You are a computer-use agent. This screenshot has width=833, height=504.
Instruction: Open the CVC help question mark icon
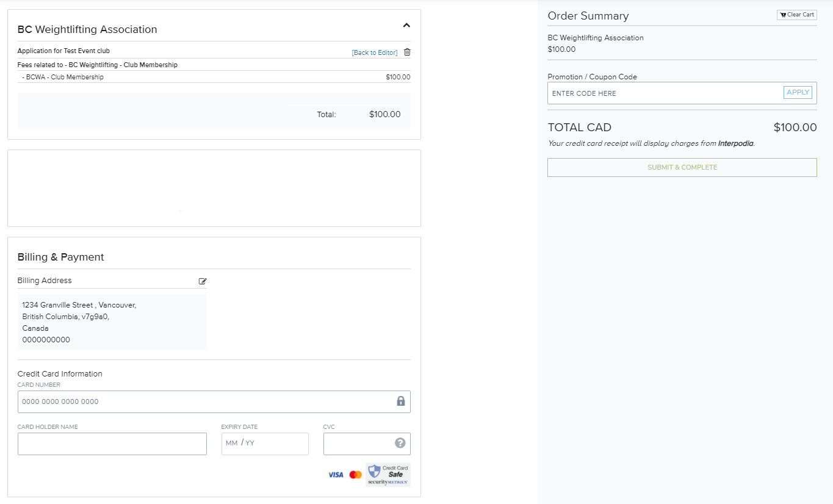[x=400, y=443]
